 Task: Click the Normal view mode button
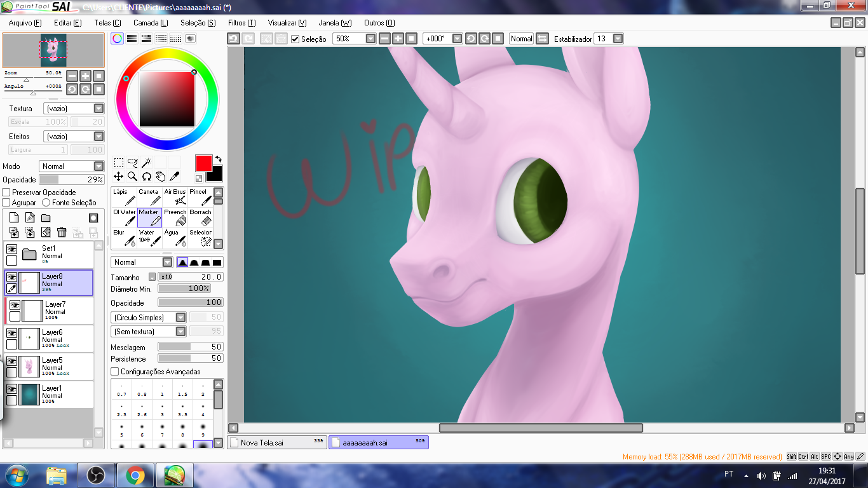point(521,39)
